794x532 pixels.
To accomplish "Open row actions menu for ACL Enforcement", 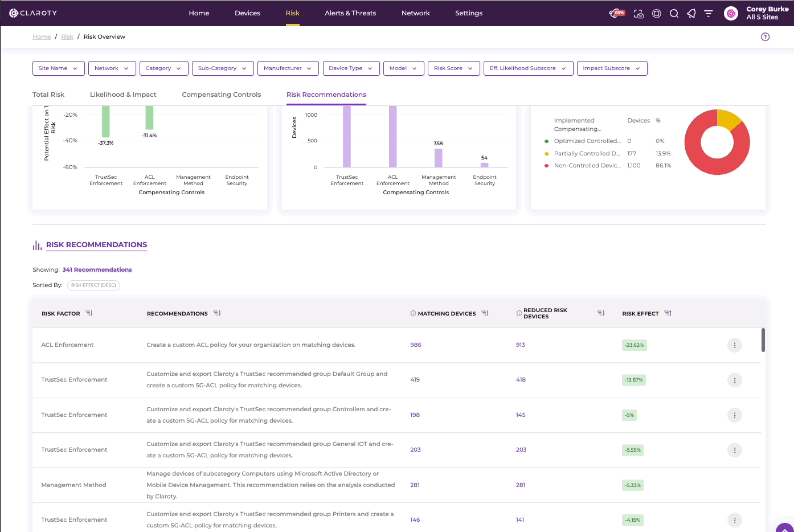I will 735,345.
